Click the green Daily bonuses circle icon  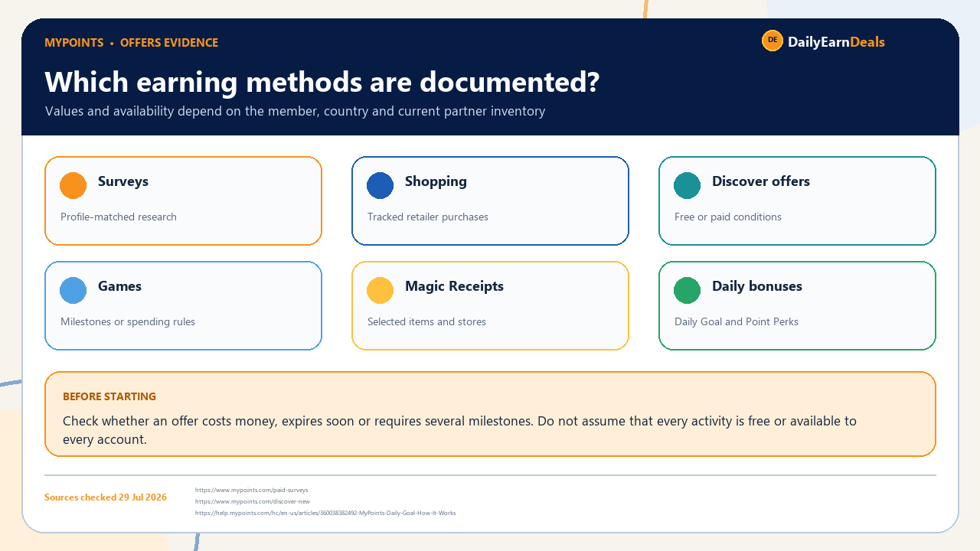point(688,290)
